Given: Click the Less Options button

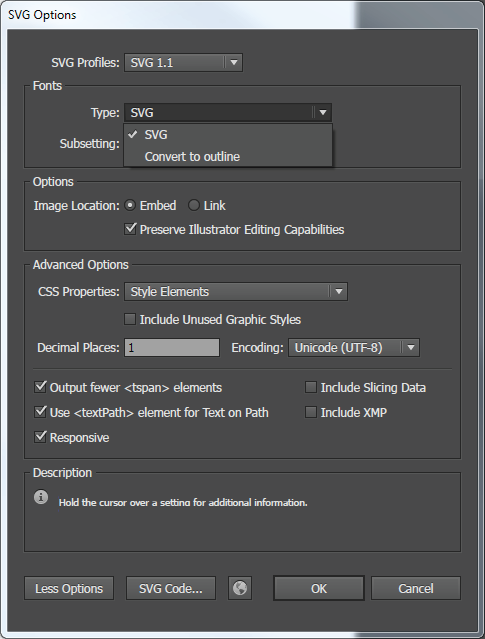Looking at the screenshot, I should pos(69,588).
